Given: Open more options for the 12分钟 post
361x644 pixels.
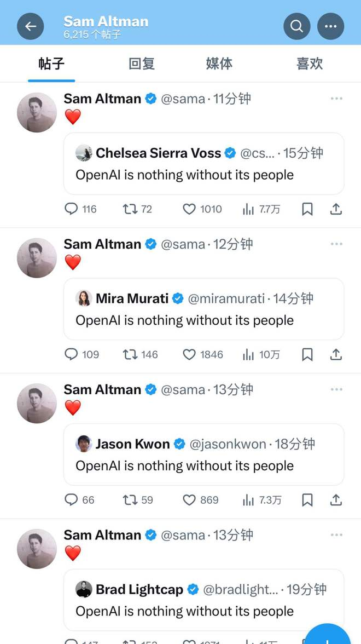Looking at the screenshot, I should point(336,244).
